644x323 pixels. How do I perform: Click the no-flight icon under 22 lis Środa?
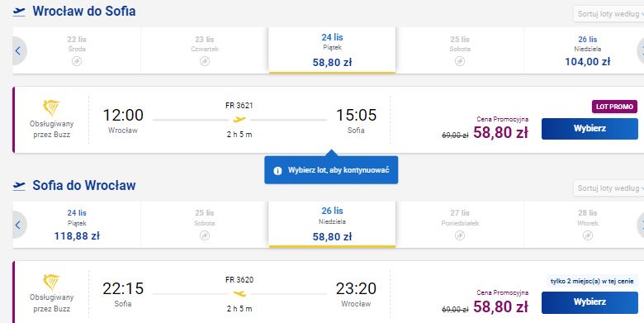(77, 61)
